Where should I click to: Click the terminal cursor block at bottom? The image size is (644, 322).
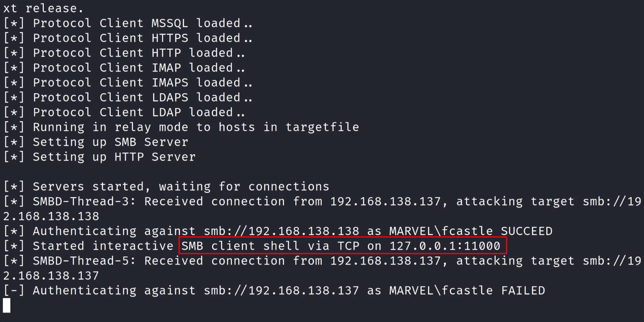tap(6, 305)
